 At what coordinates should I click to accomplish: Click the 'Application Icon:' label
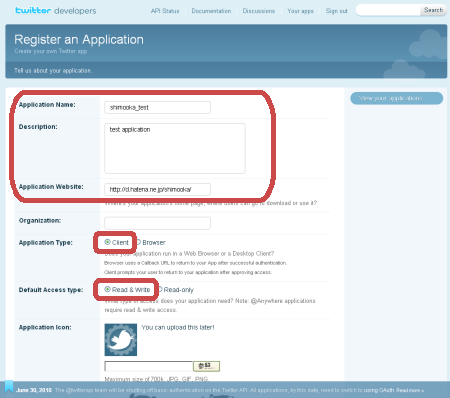(x=45, y=327)
